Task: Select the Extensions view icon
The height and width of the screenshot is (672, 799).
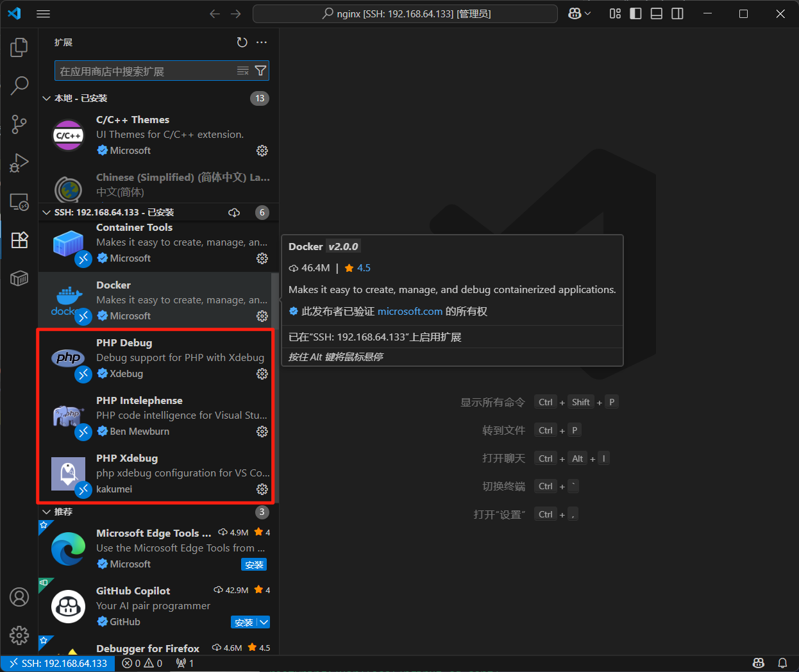Action: point(19,240)
